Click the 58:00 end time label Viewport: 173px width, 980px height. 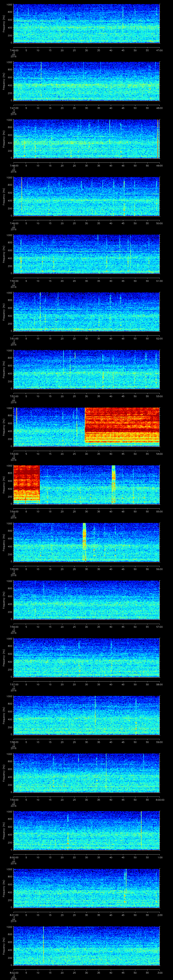pos(159,684)
